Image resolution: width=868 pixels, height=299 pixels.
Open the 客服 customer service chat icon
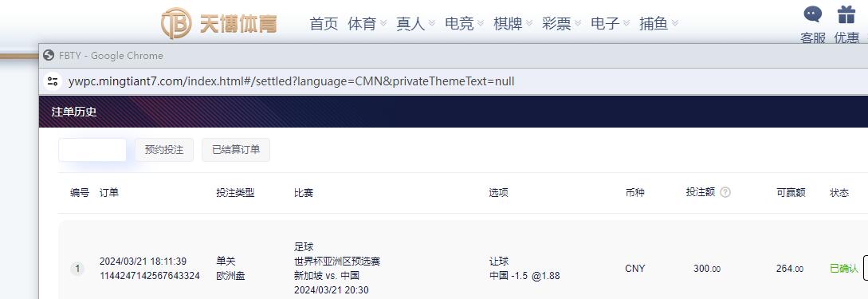(813, 15)
